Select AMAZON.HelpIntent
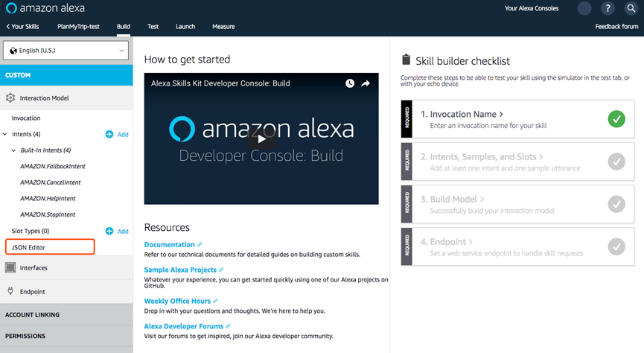 coord(48,199)
